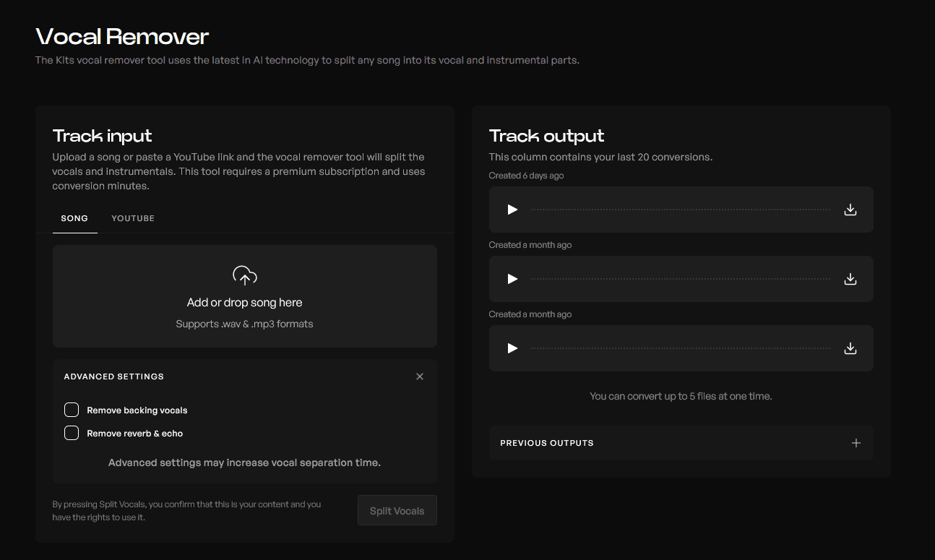Seek on the second track's dotted timeline
Screen dimensions: 935x560
click(x=681, y=279)
